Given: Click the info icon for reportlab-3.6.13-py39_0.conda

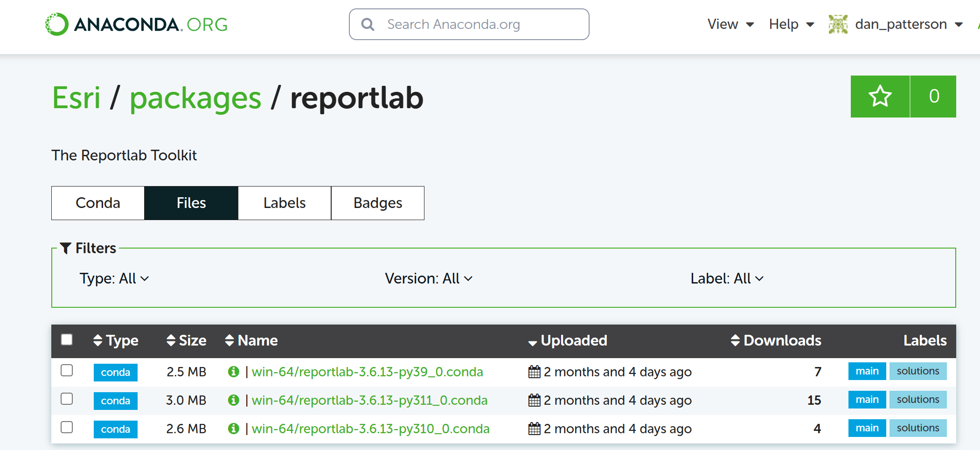Looking at the screenshot, I should tap(234, 372).
